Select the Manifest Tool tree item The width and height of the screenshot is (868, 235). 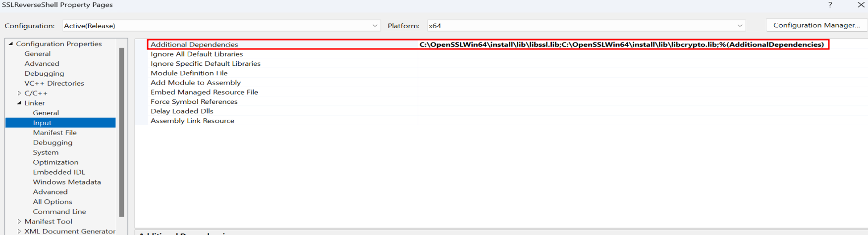[x=49, y=221]
